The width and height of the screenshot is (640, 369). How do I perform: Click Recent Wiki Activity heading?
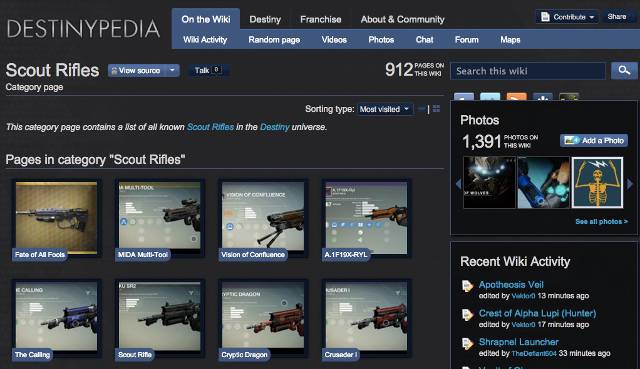pyautogui.click(x=515, y=261)
